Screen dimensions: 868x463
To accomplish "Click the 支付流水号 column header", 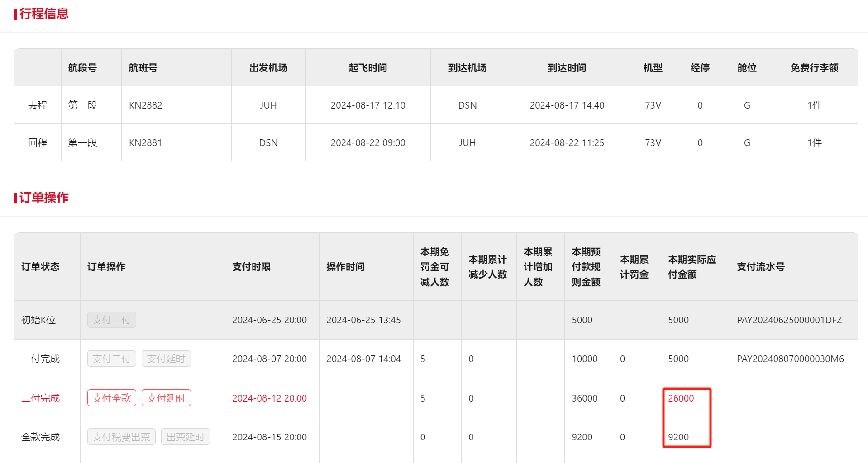I will [x=760, y=267].
